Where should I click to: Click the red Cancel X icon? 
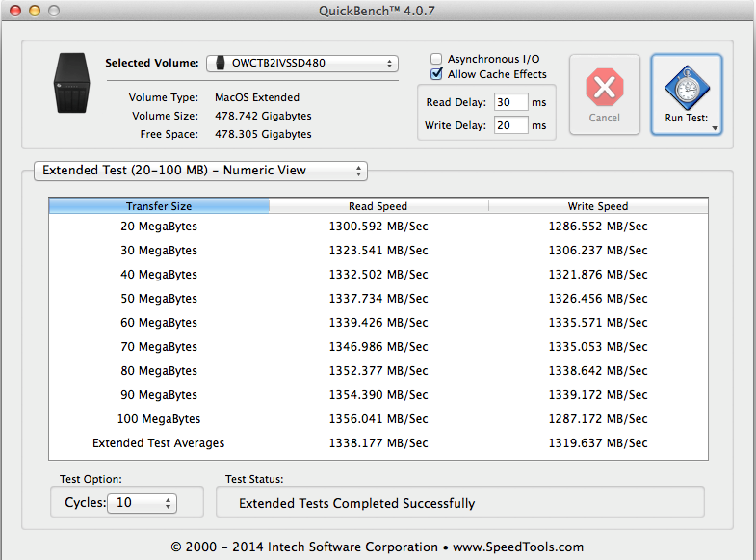click(x=604, y=88)
